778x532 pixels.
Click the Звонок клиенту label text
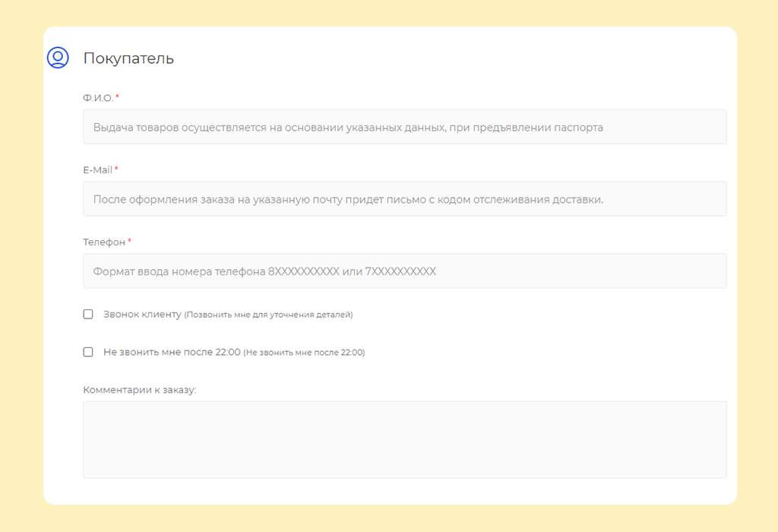[x=142, y=314]
